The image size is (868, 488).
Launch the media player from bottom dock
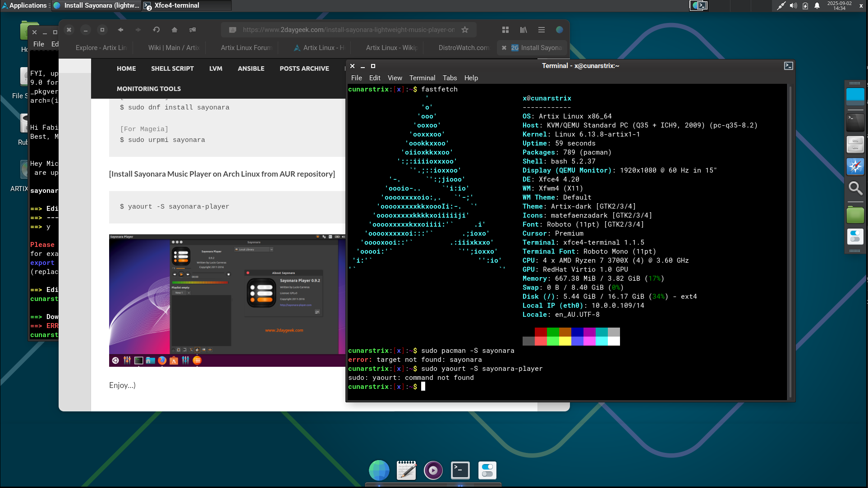click(x=433, y=470)
